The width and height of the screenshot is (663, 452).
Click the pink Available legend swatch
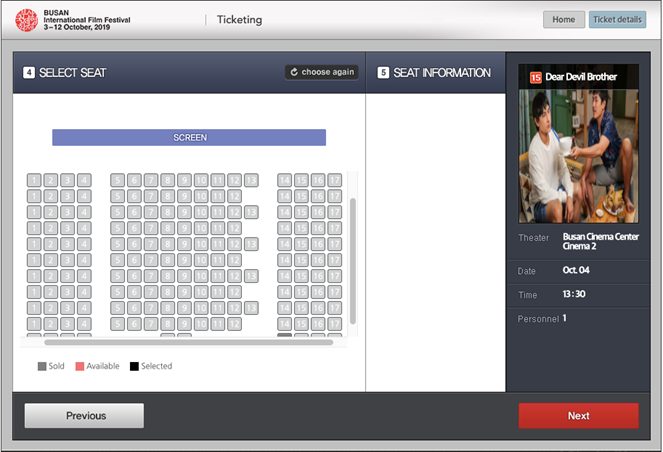pos(80,367)
